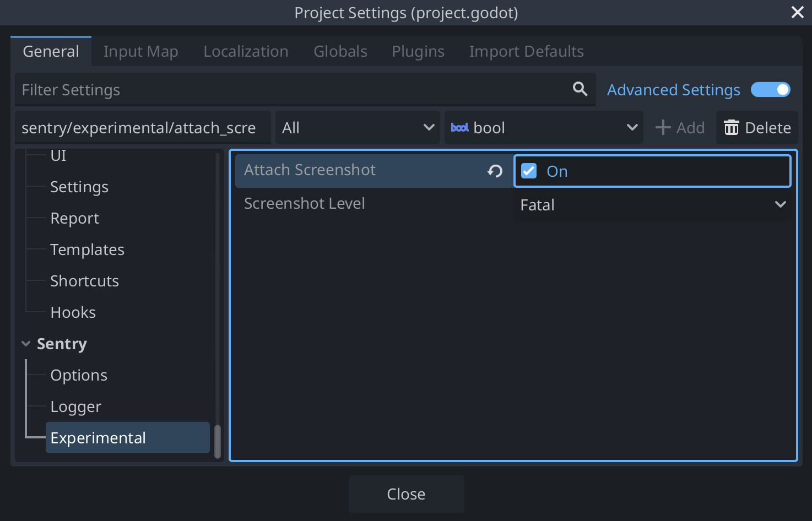Select Experimental under Sentry
This screenshot has height=521, width=812.
click(98, 437)
